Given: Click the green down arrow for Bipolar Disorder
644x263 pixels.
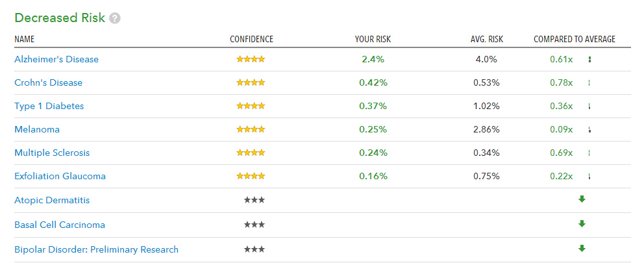Looking at the screenshot, I should 582,248.
